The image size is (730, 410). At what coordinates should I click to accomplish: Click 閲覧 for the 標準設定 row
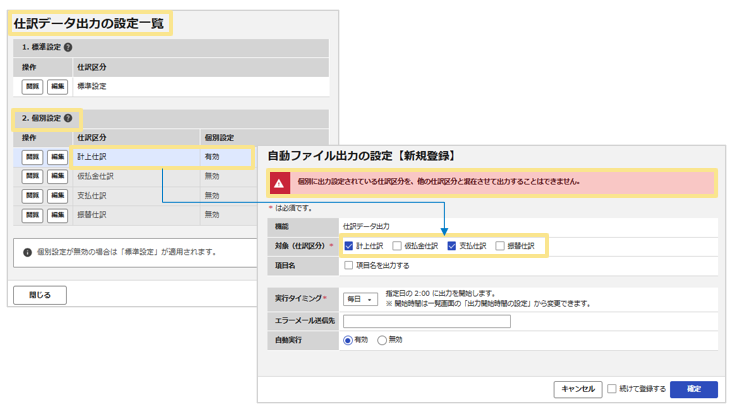(33, 87)
